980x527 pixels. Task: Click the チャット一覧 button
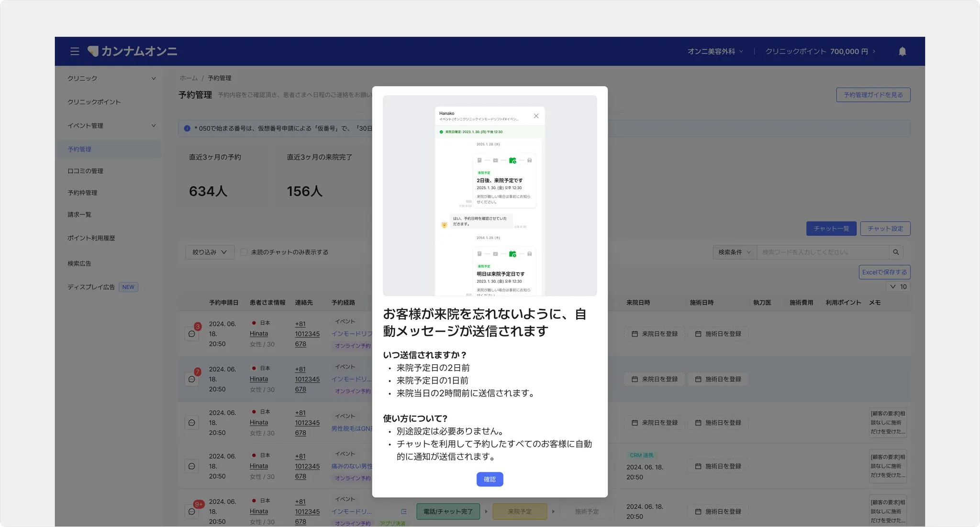coord(831,229)
